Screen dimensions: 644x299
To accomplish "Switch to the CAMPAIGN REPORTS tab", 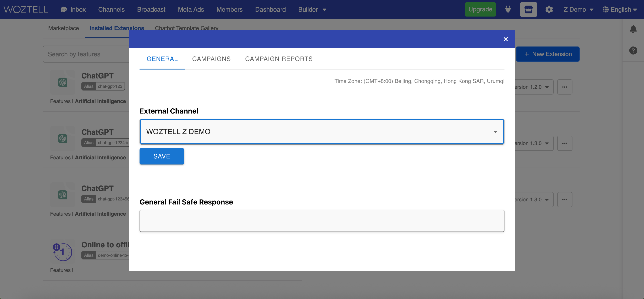I will coord(279,59).
